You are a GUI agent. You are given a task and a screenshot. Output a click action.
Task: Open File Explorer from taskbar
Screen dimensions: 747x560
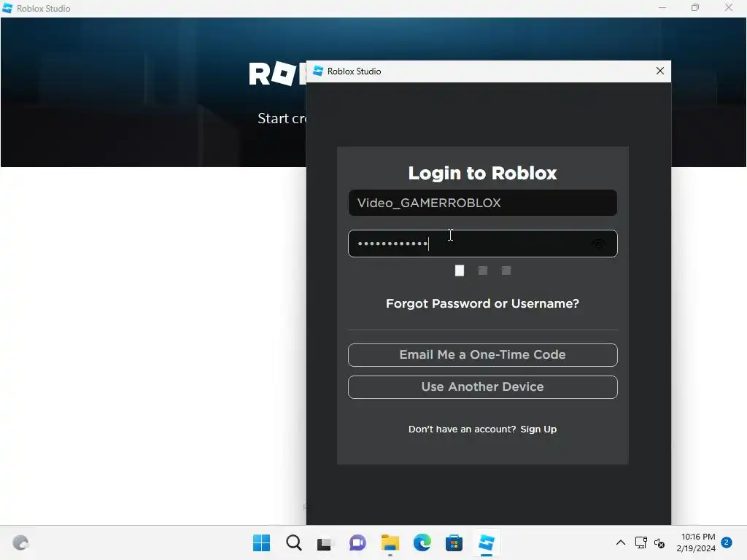pos(390,542)
